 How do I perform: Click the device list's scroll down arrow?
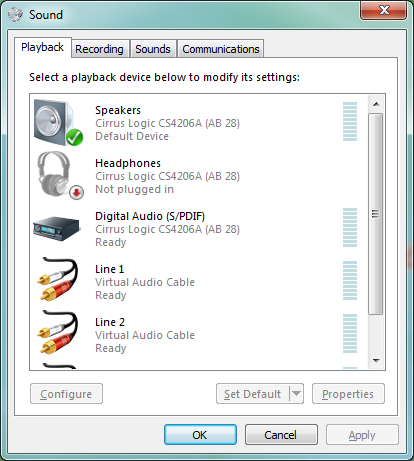376,360
